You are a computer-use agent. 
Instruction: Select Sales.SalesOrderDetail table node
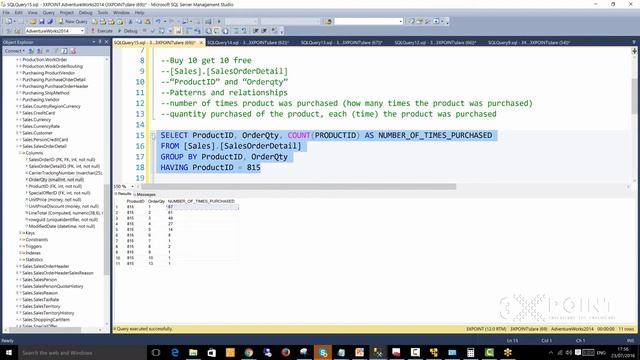[44, 146]
